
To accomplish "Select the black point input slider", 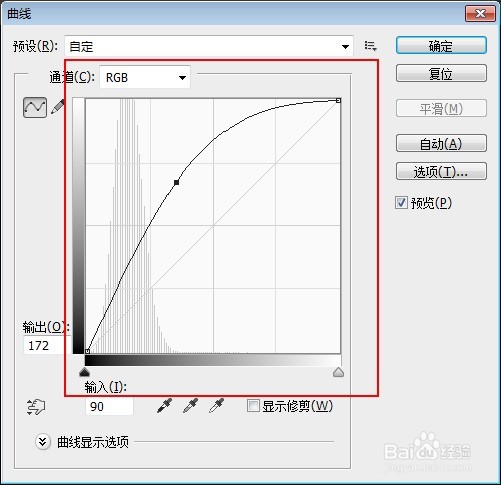I will click(x=85, y=372).
